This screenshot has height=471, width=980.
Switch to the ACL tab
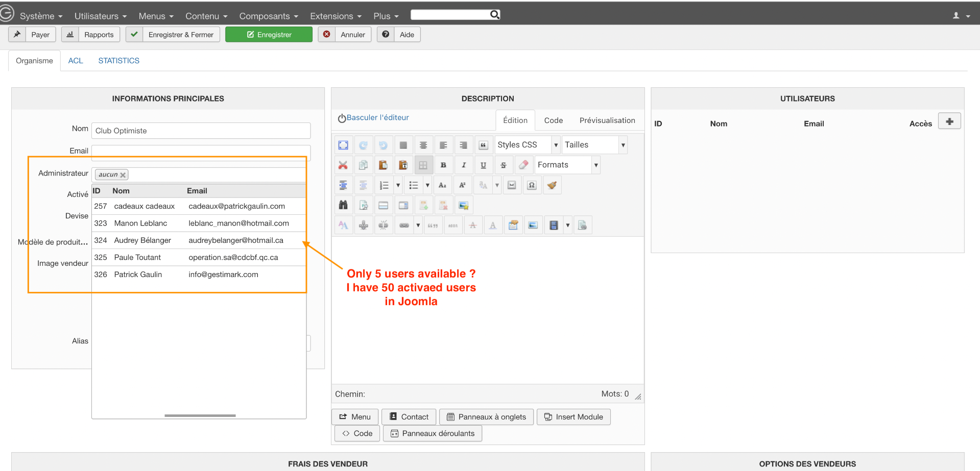click(76, 61)
